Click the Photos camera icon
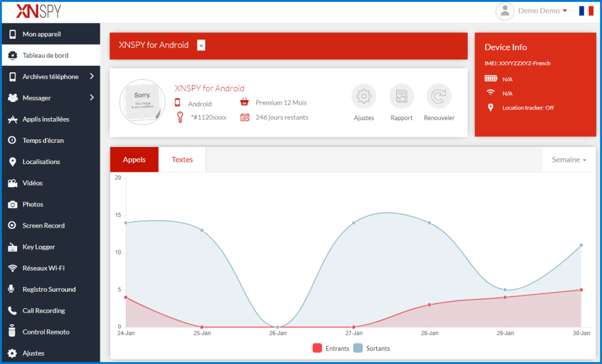 (13, 204)
